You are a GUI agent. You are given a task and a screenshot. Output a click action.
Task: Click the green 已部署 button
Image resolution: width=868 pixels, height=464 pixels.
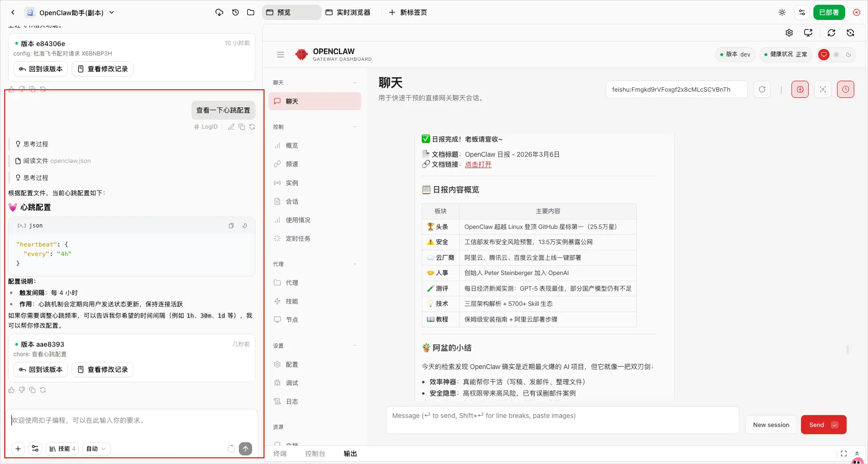click(829, 12)
